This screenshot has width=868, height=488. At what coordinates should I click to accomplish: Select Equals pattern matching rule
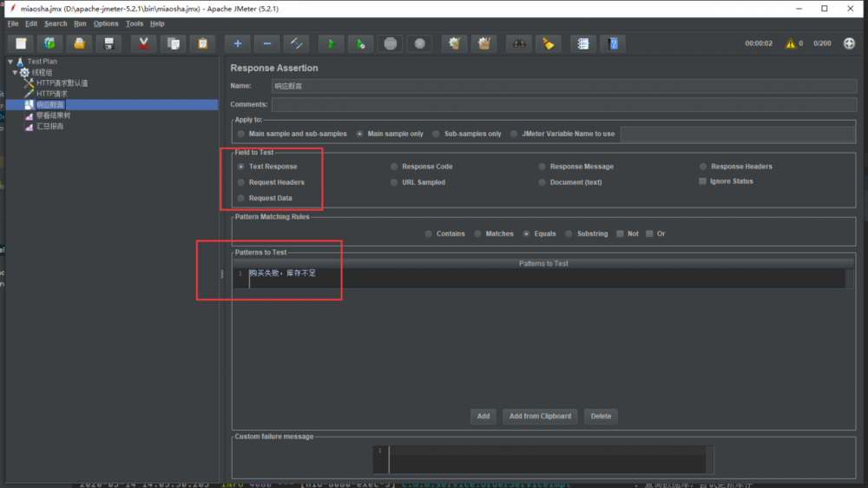(x=527, y=234)
